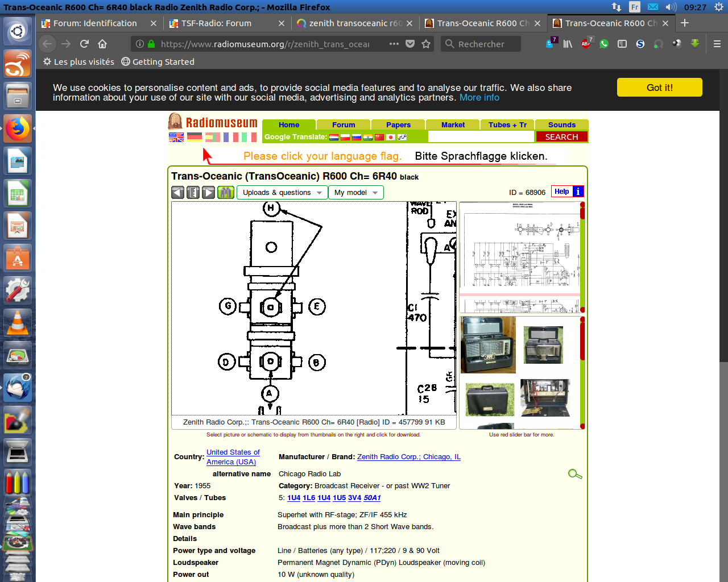This screenshot has height=582, width=728.
Task: Expand the Uploads & questions dropdown
Action: pos(282,193)
